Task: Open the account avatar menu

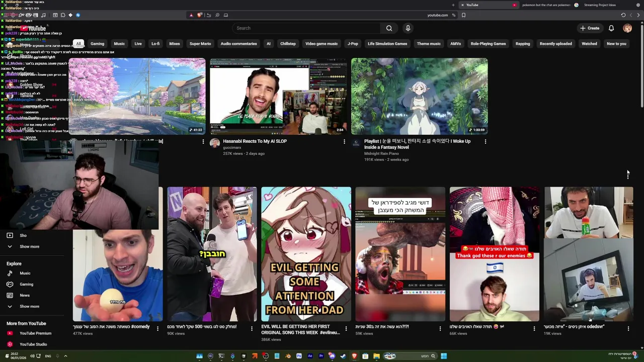Action: coord(627,28)
